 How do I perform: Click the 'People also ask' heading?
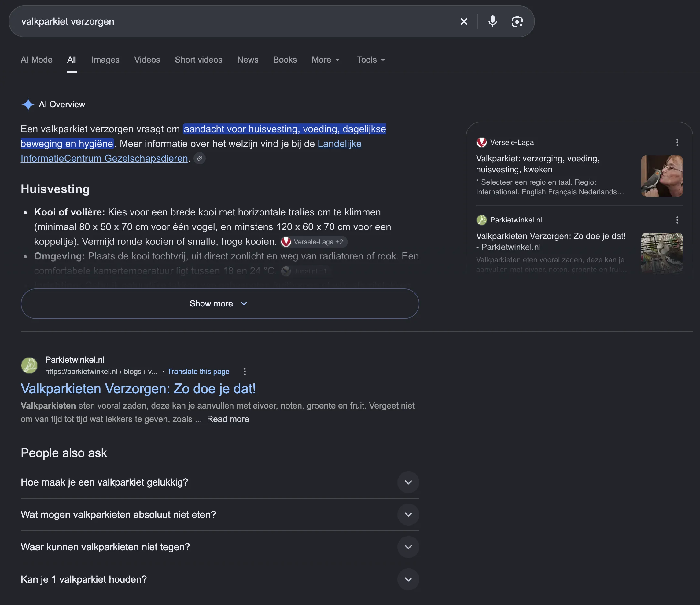[x=64, y=453]
